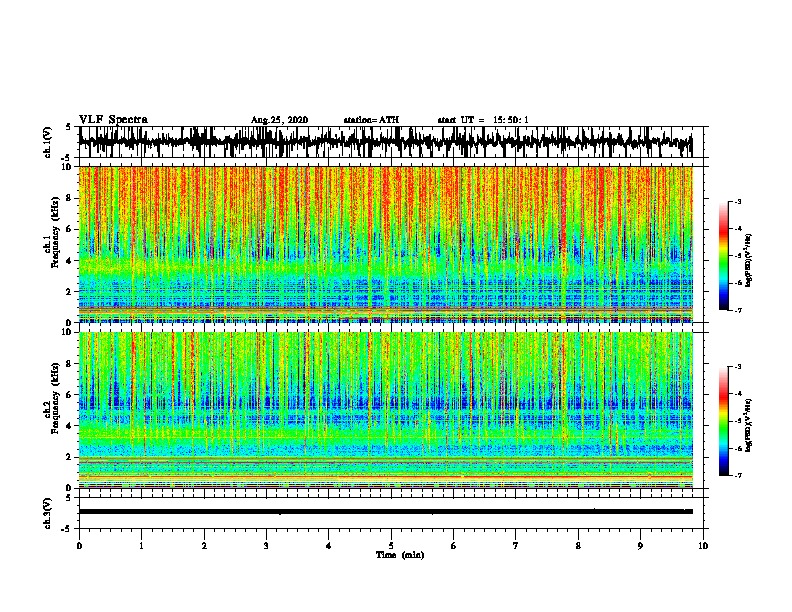The width and height of the screenshot is (792, 612).
Task: Select the "start UT = 15:50: 1" text
Action: click(x=483, y=120)
